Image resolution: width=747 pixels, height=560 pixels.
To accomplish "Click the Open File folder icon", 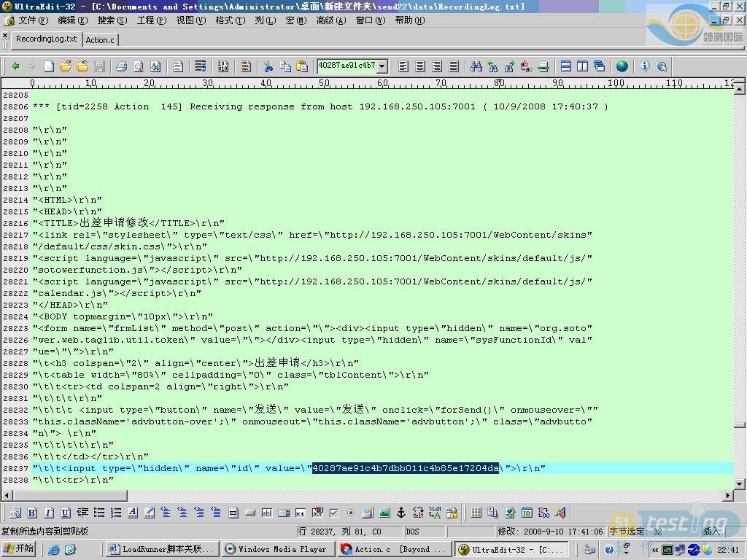I will [66, 66].
